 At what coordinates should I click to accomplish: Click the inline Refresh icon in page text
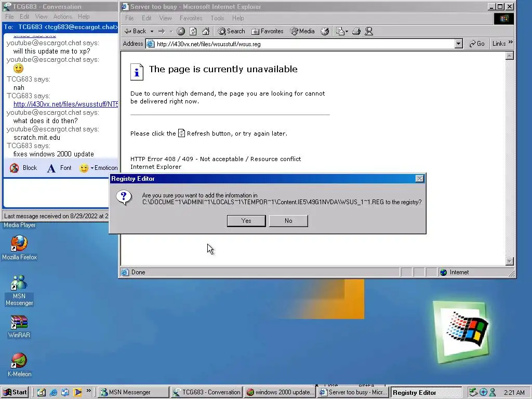[x=181, y=133]
